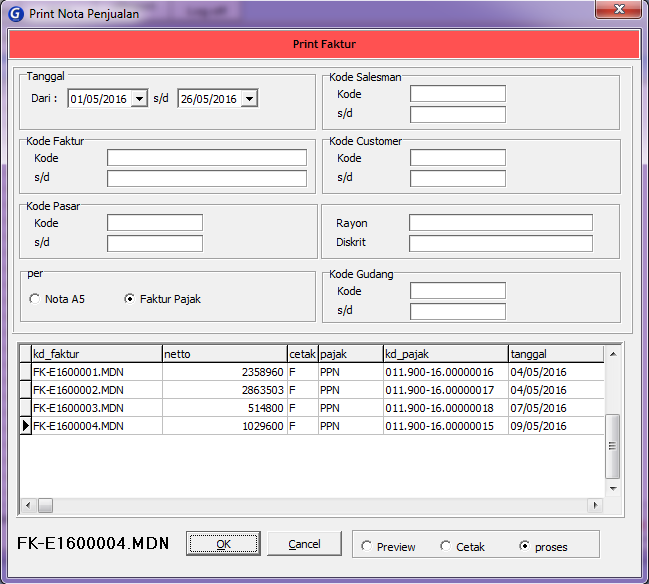
Task: Open the s/d end date dropdown
Action: [x=249, y=99]
